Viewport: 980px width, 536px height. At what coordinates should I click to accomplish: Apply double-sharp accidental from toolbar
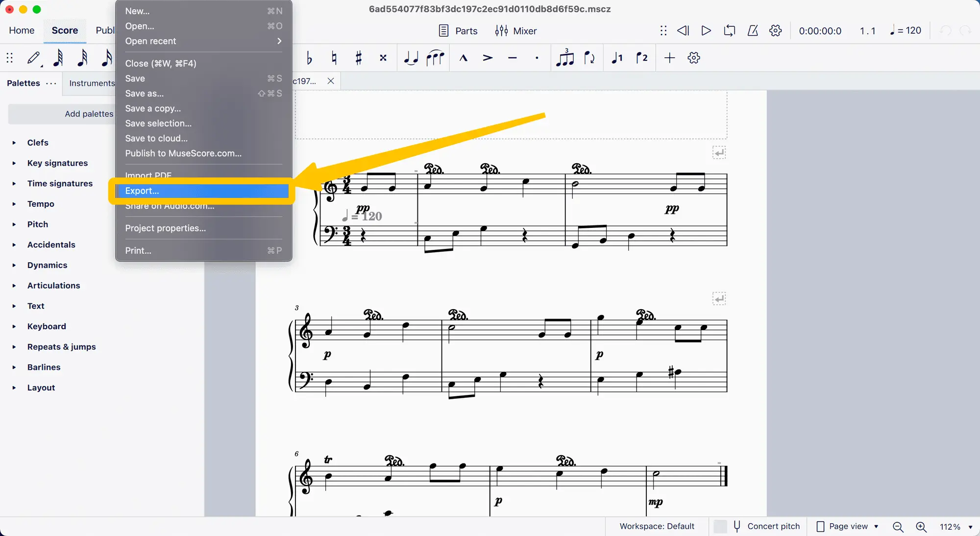[x=383, y=58]
